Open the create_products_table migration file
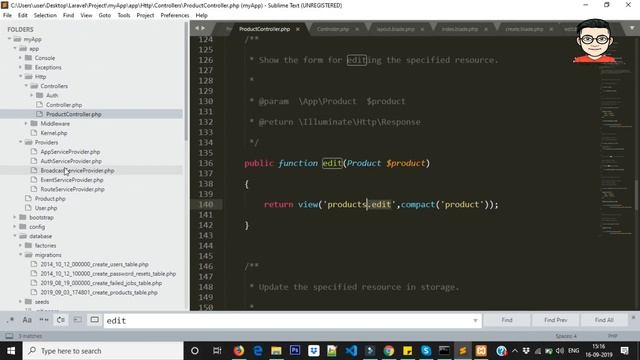Viewport: 640px width, 360px height. click(99, 293)
